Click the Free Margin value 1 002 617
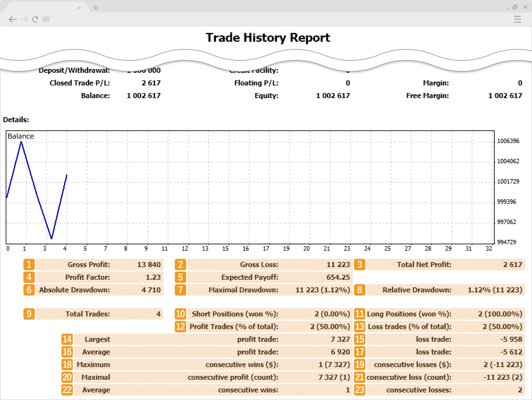The image size is (532, 400). coord(505,96)
